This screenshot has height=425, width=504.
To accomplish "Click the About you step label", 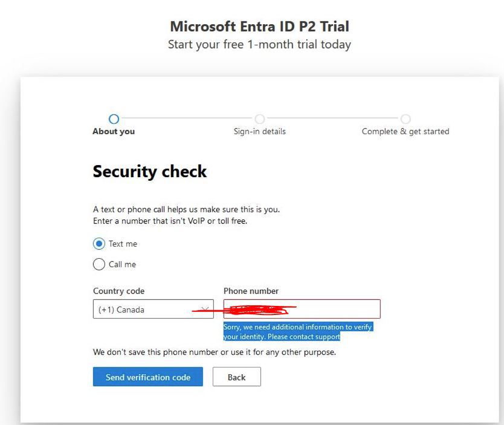I will [x=114, y=131].
